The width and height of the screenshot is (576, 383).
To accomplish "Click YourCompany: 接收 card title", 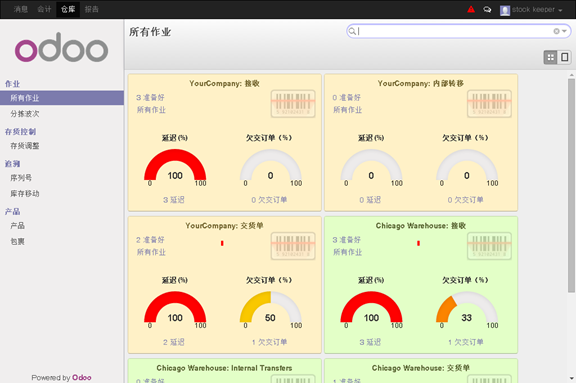I will coord(224,83).
